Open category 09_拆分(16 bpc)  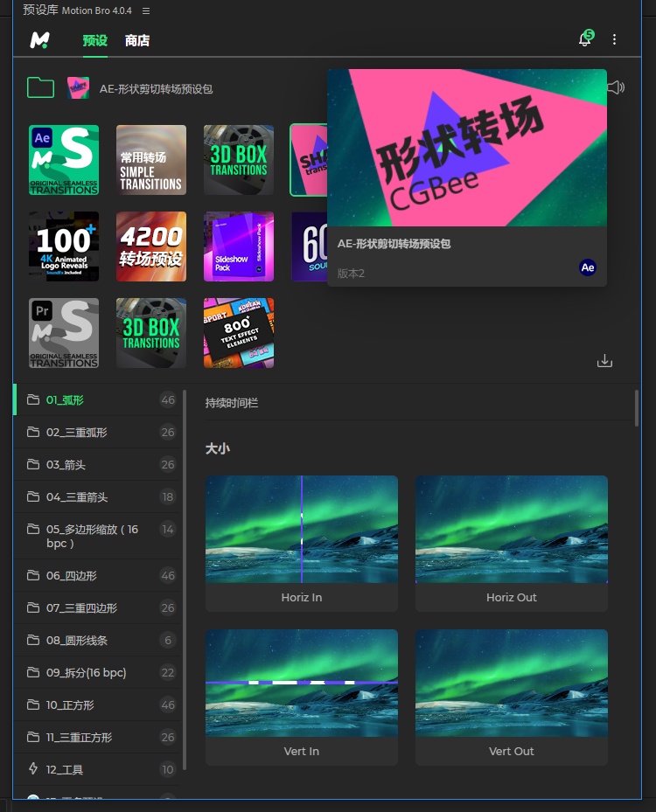97,672
